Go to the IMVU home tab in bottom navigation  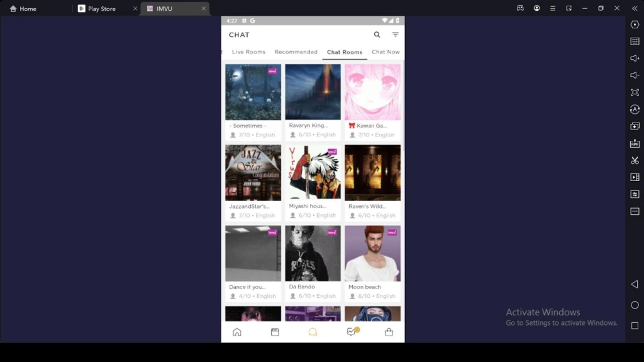pos(237,332)
